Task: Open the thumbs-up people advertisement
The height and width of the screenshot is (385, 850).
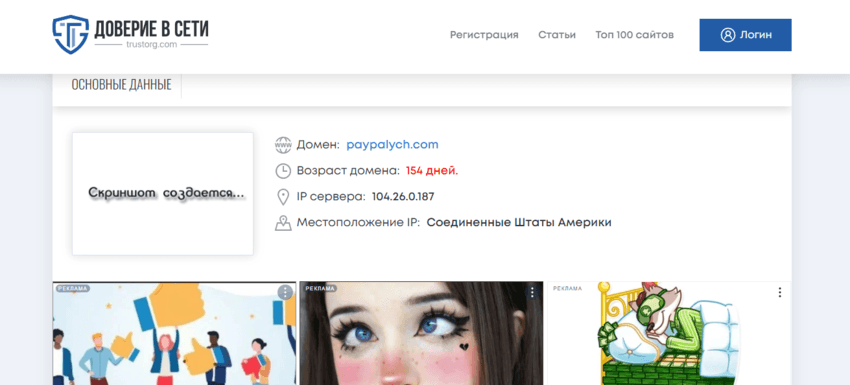Action: pos(174,333)
